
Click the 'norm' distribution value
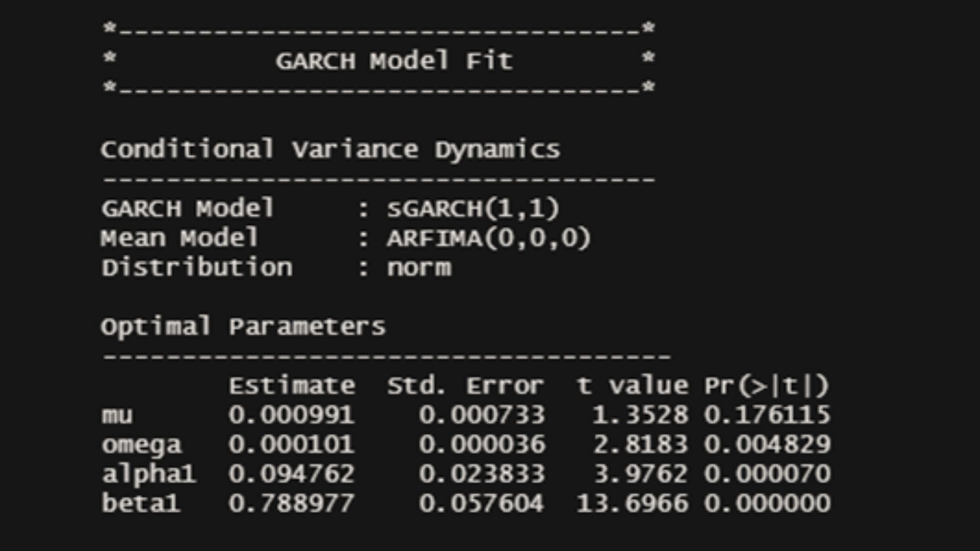[x=419, y=268]
